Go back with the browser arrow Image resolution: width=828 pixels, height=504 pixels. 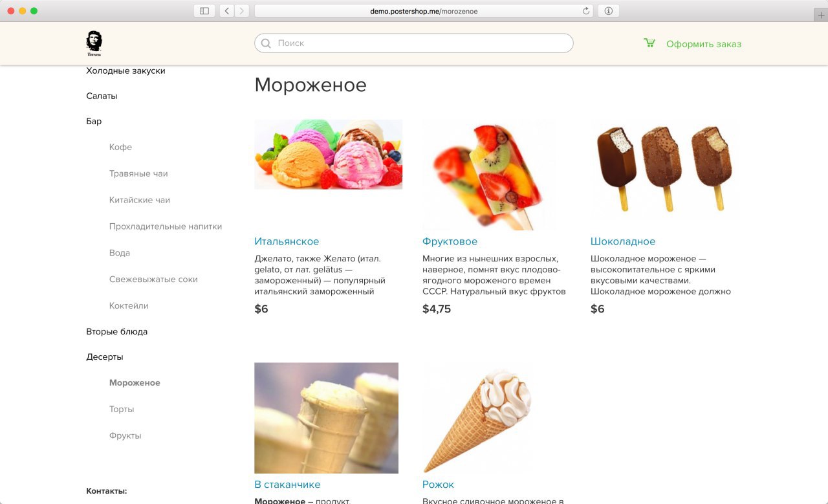pos(227,11)
